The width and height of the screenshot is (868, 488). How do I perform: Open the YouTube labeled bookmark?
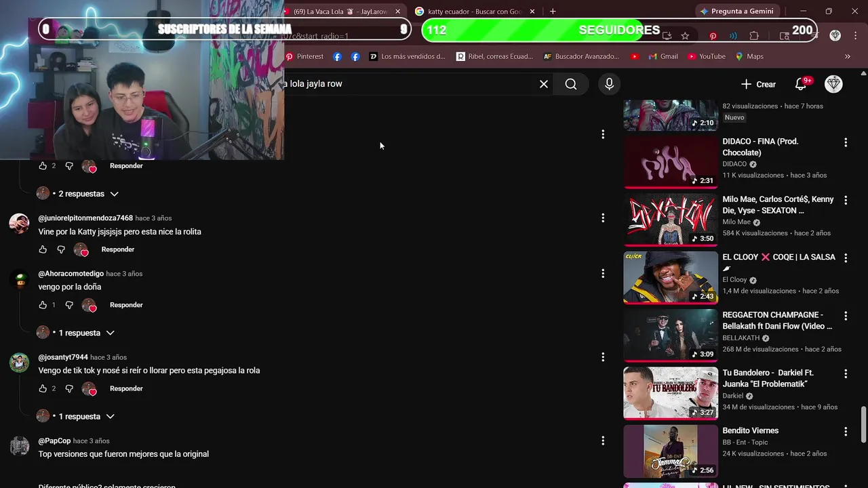(x=706, y=56)
